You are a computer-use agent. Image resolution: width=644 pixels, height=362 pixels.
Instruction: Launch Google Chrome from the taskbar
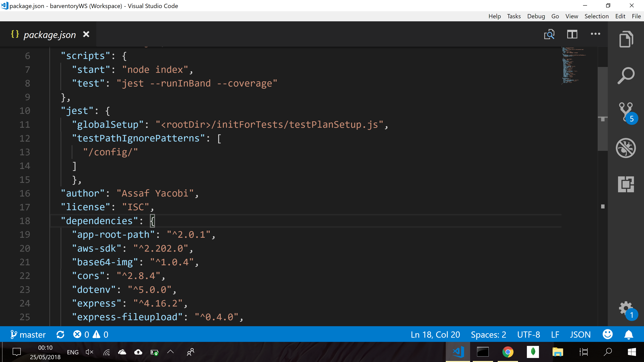tap(508, 352)
